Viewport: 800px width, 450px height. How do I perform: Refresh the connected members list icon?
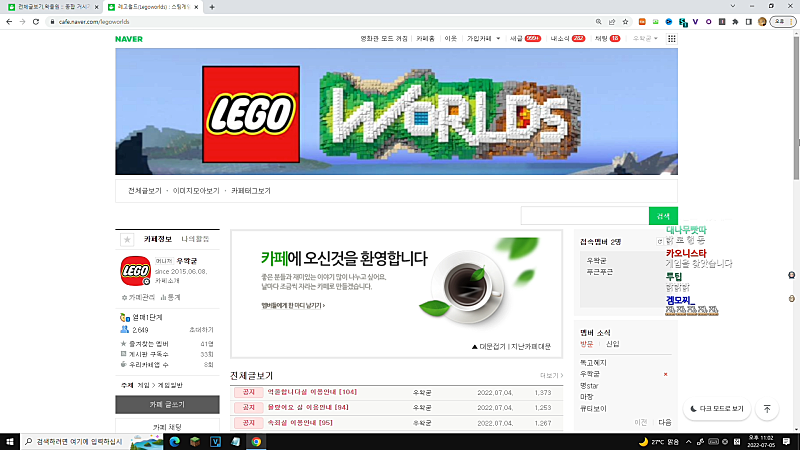tap(660, 242)
